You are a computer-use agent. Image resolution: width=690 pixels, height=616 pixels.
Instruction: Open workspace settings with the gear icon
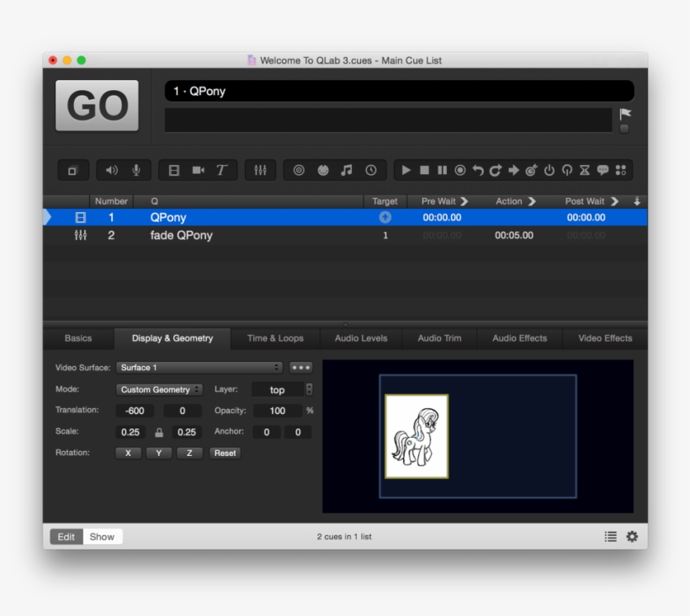(631, 537)
